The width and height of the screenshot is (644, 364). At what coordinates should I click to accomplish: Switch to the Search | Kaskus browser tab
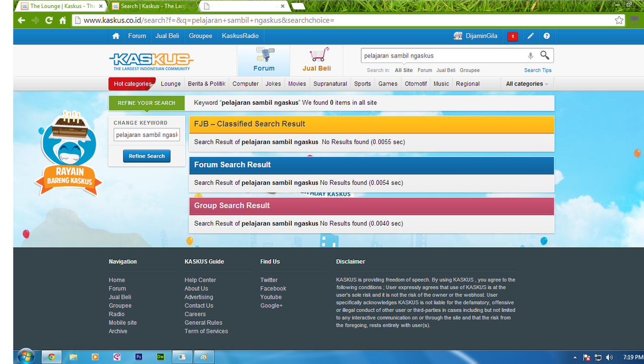click(153, 6)
